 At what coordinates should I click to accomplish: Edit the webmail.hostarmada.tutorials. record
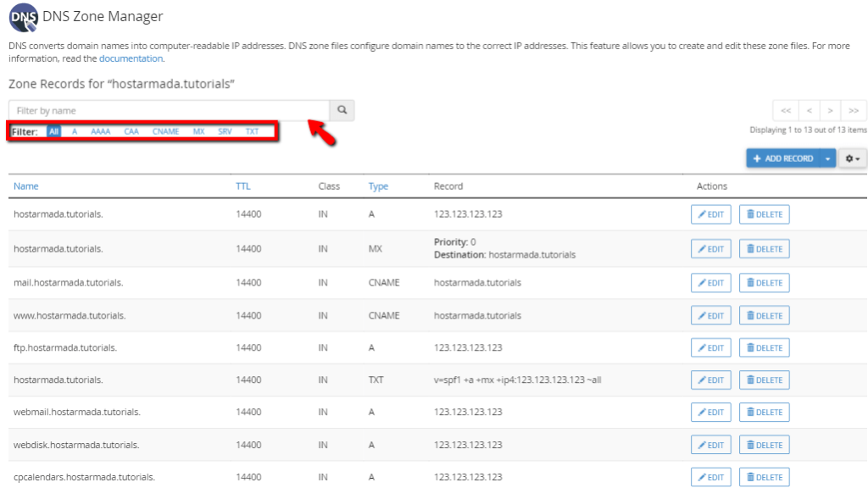[x=711, y=413]
